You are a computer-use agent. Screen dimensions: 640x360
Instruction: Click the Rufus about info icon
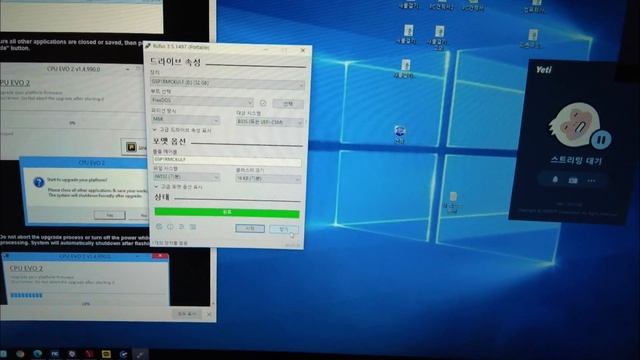point(170,227)
